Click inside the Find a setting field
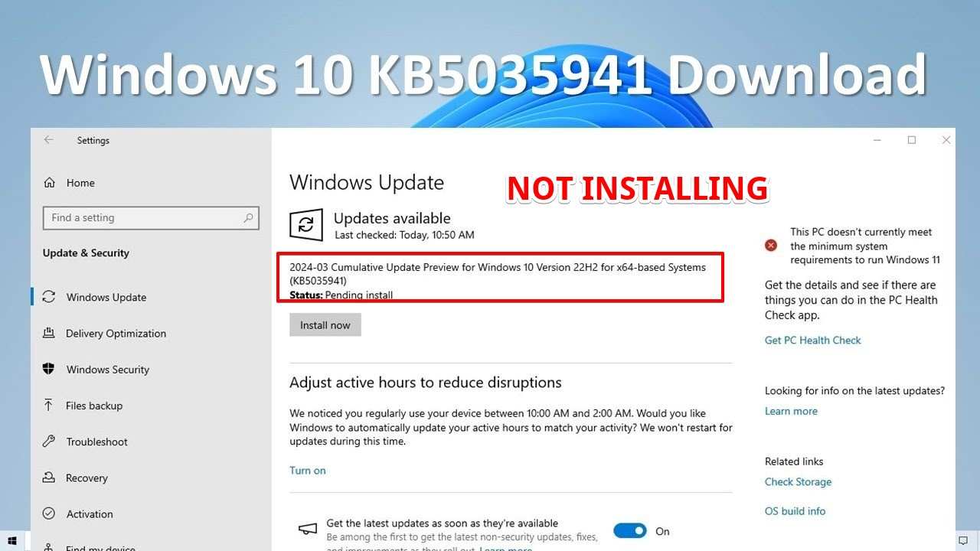980x551 pixels. pyautogui.click(x=151, y=218)
